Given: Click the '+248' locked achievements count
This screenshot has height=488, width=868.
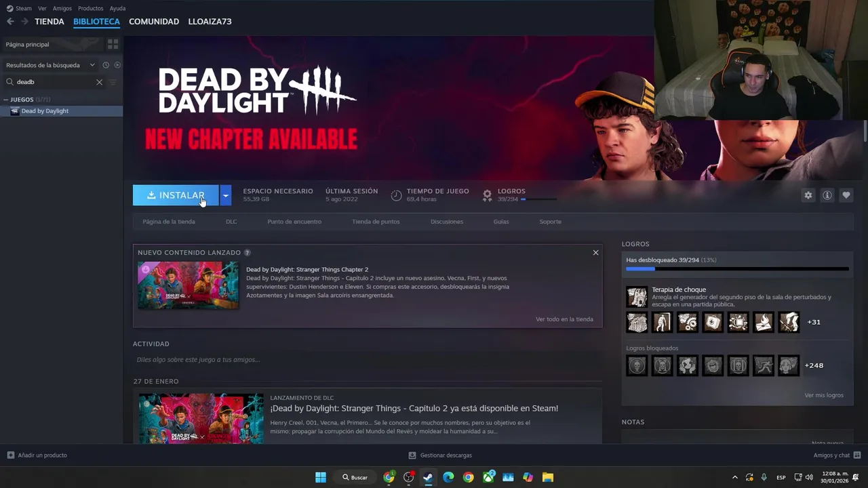Looking at the screenshot, I should pos(814,365).
